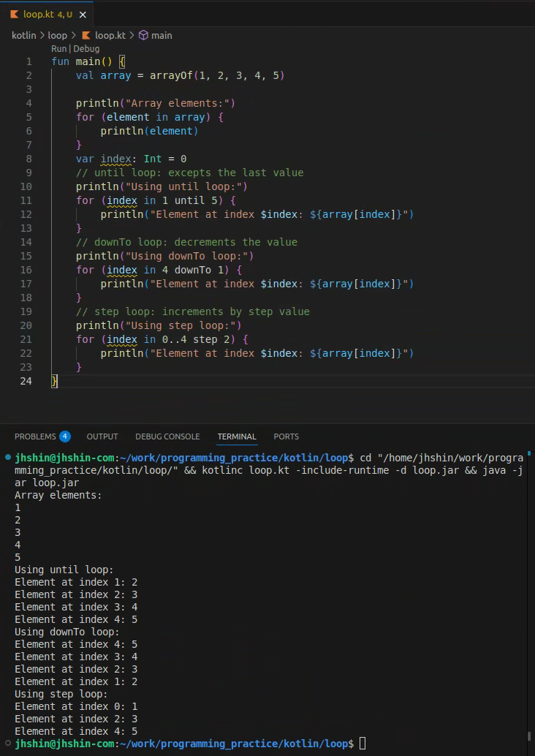Click line number 11 in the gutter
This screenshot has height=756, width=535.
tap(26, 200)
